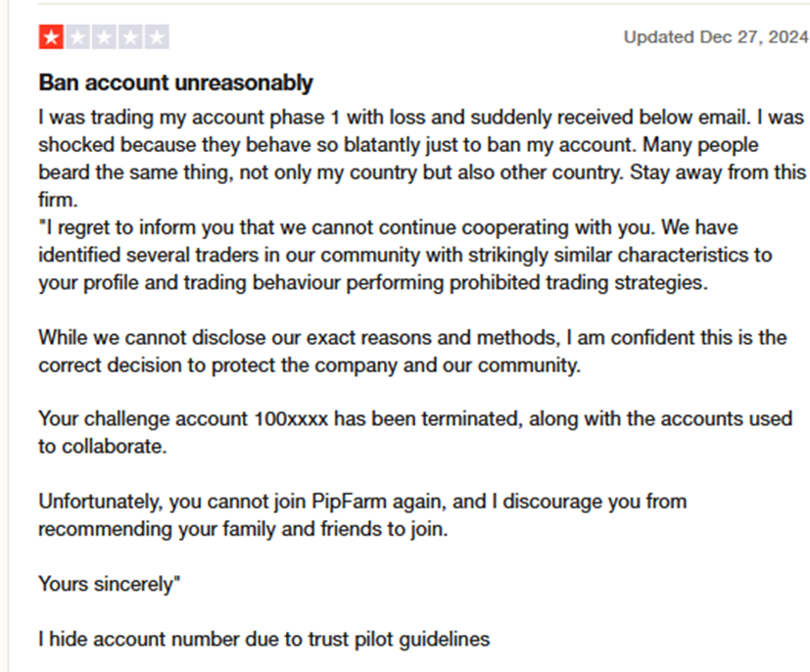The height and width of the screenshot is (672, 810).
Task: Click the second gray rating star
Action: 76,38
